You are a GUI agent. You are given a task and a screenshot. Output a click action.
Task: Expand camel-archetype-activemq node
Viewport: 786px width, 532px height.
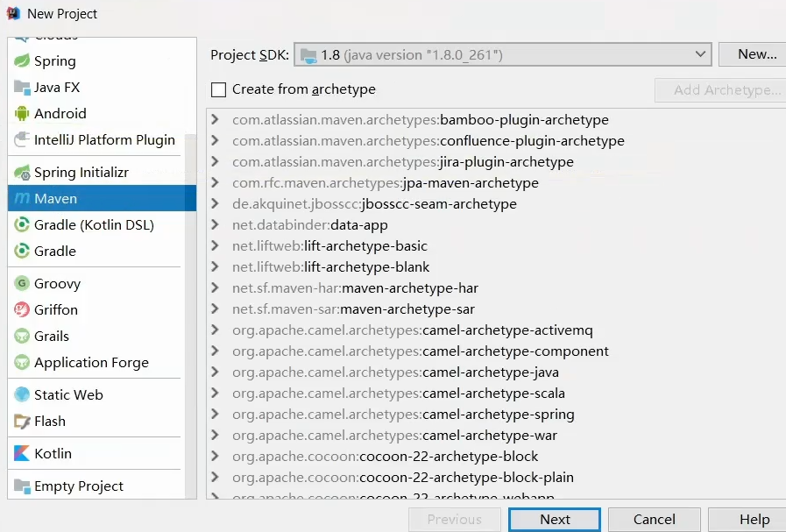215,330
